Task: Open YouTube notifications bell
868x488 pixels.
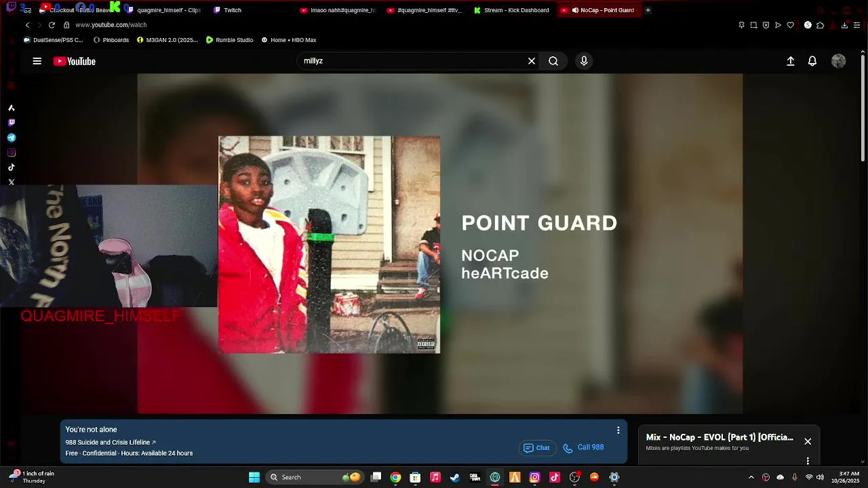Action: click(x=812, y=61)
